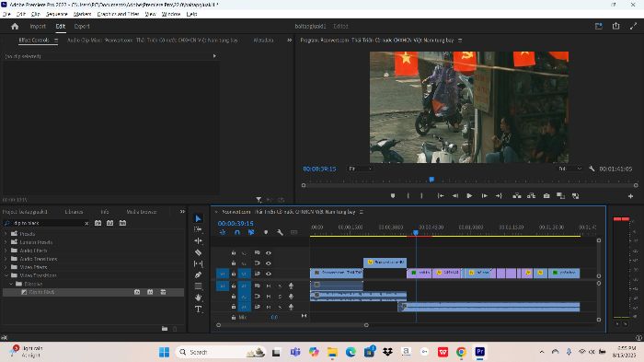The height and width of the screenshot is (362, 644).
Task: Select the Track Select Forward tool
Action: tap(198, 229)
